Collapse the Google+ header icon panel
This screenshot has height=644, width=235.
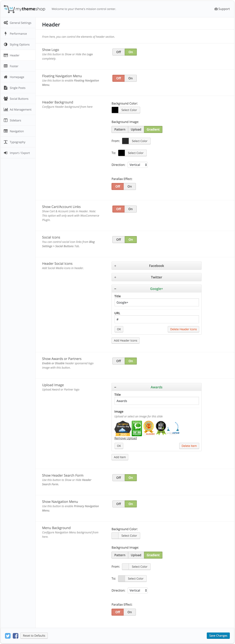(x=156, y=289)
